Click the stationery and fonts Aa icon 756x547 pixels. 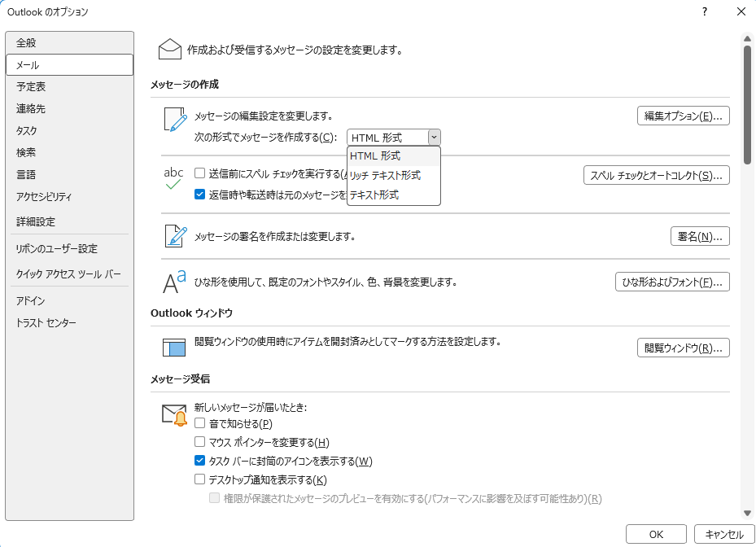(x=174, y=282)
